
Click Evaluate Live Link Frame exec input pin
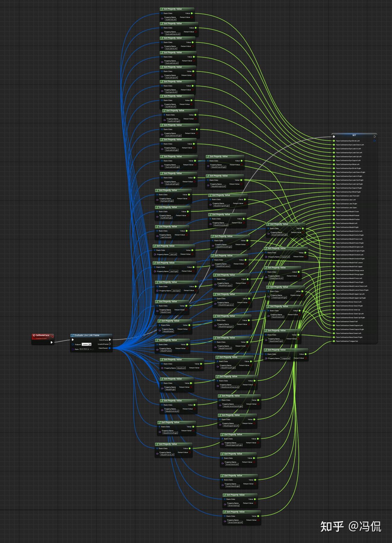(73, 340)
